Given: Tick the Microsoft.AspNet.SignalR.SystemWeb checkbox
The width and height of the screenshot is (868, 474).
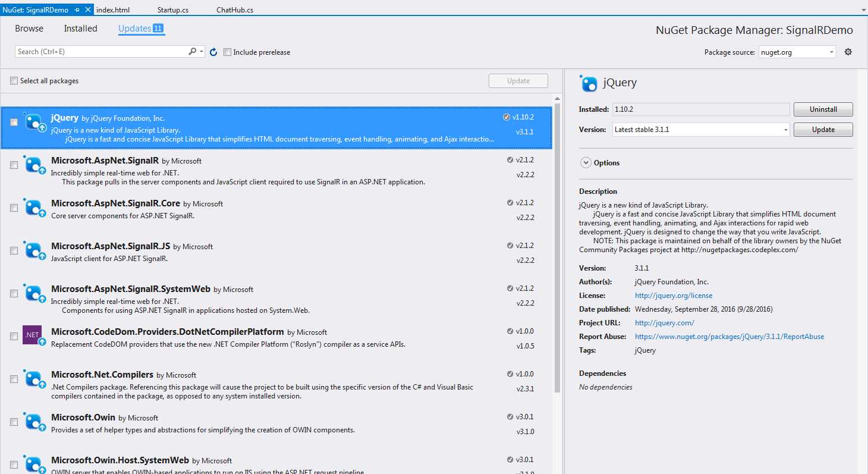Looking at the screenshot, I should click(x=14, y=294).
